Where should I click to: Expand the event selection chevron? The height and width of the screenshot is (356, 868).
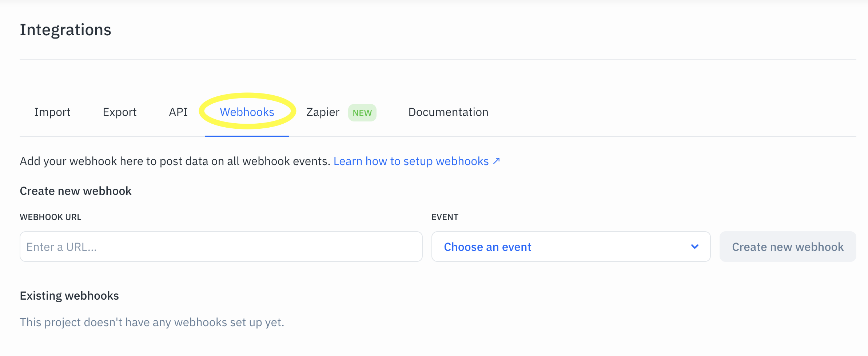coord(695,247)
